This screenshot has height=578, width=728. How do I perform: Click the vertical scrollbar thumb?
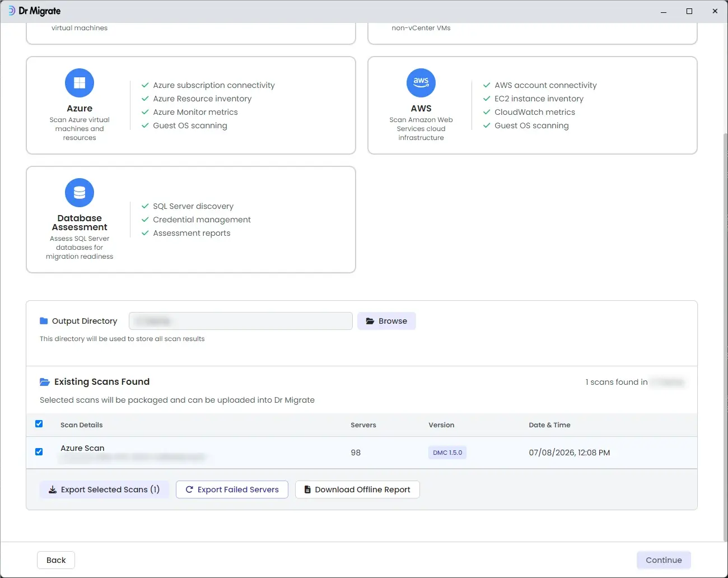(x=726, y=336)
